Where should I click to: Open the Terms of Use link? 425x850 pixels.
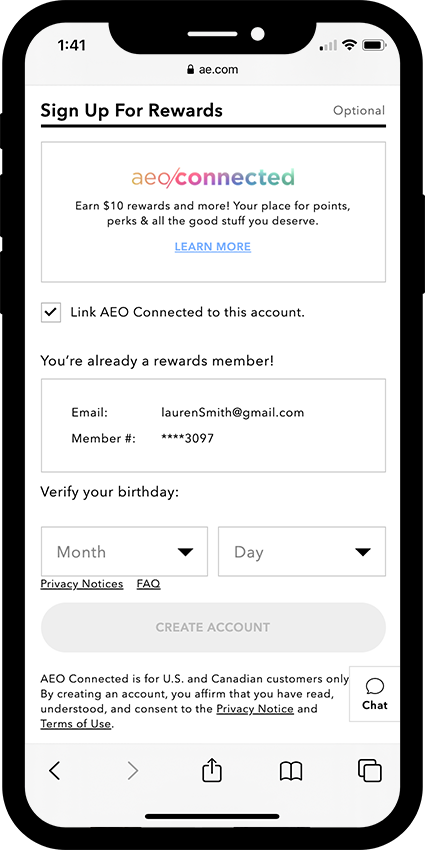tap(76, 724)
